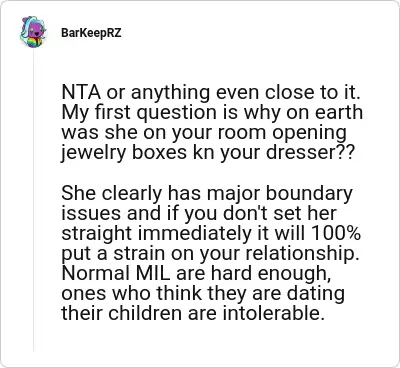Click the second paragraph about boundary issues
This screenshot has width=400, height=368.
[x=211, y=253]
